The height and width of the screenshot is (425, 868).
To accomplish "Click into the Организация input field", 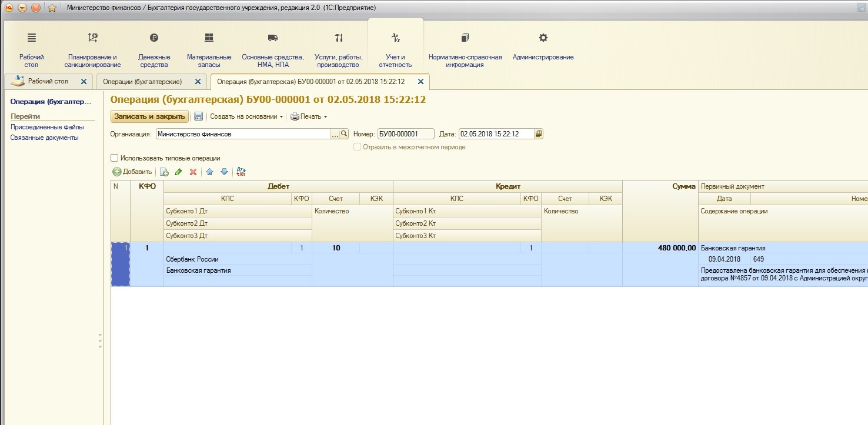I will click(243, 134).
